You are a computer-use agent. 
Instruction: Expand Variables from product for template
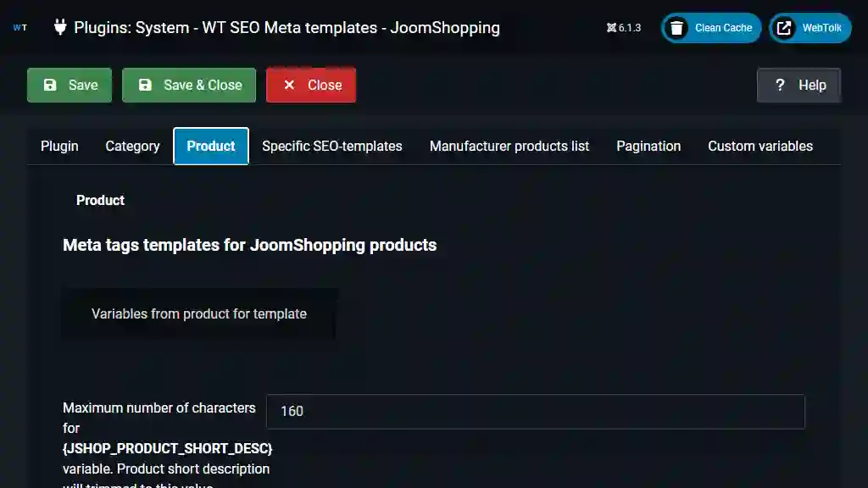click(199, 313)
